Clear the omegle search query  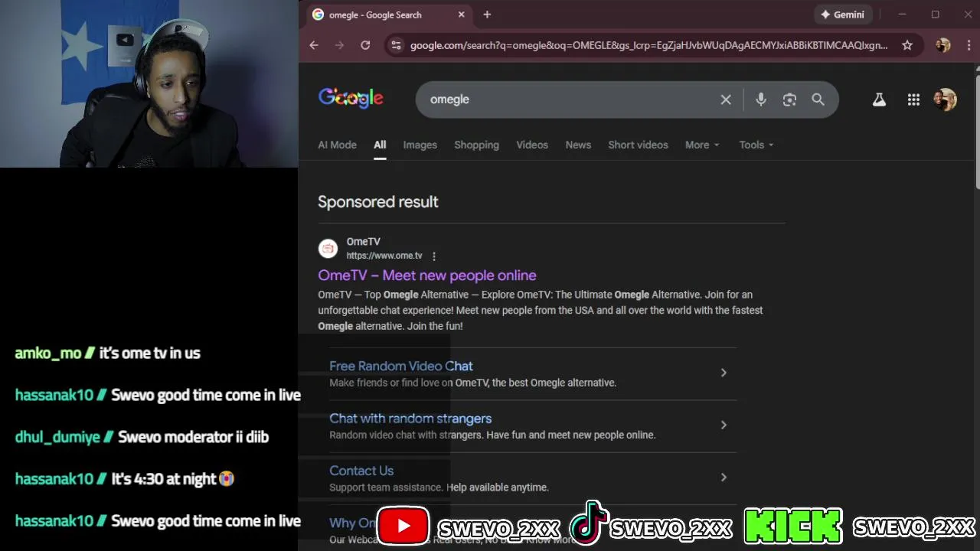(x=726, y=99)
